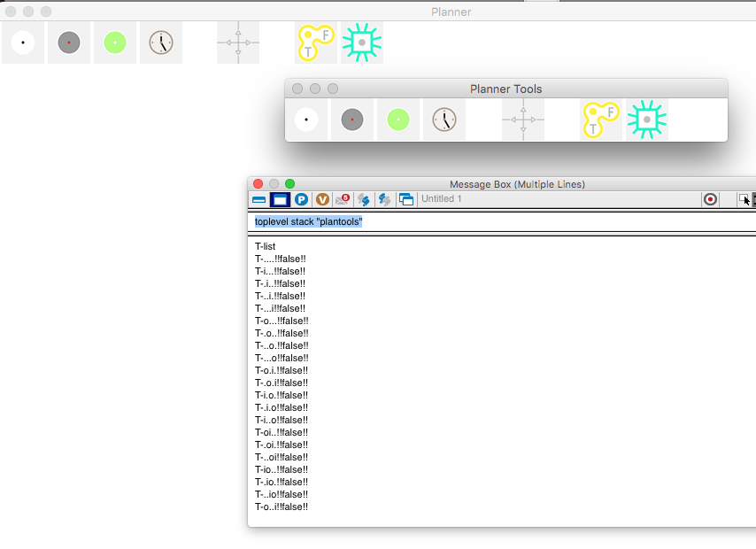Show global variables with the V icon
Screen dimensions: 756x549
323,200
